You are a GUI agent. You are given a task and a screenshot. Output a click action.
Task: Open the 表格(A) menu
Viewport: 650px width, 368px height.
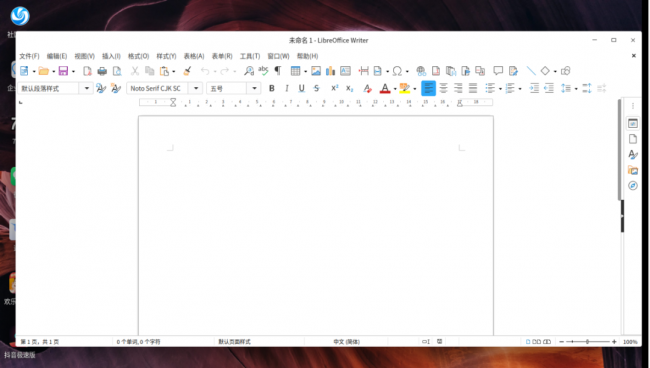194,56
